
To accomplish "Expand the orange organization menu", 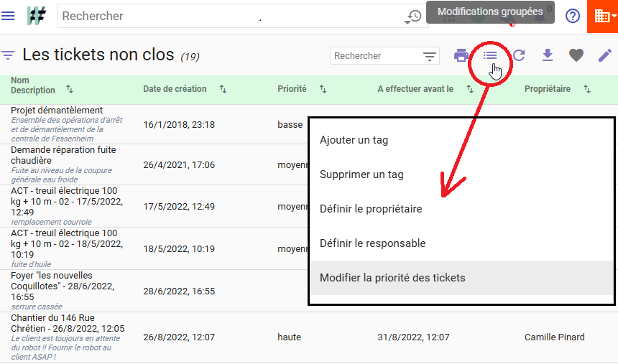I will coord(602,16).
